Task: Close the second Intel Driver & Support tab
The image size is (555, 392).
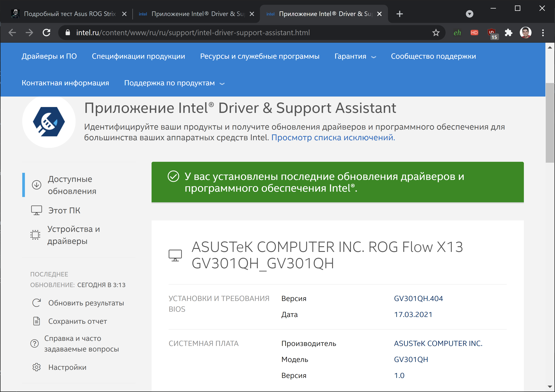Action: (252, 14)
